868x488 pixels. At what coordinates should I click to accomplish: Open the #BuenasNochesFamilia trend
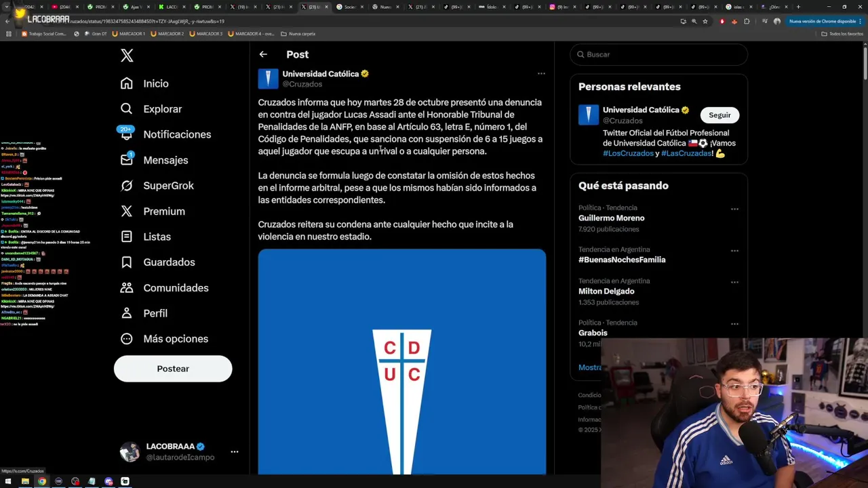tap(622, 260)
